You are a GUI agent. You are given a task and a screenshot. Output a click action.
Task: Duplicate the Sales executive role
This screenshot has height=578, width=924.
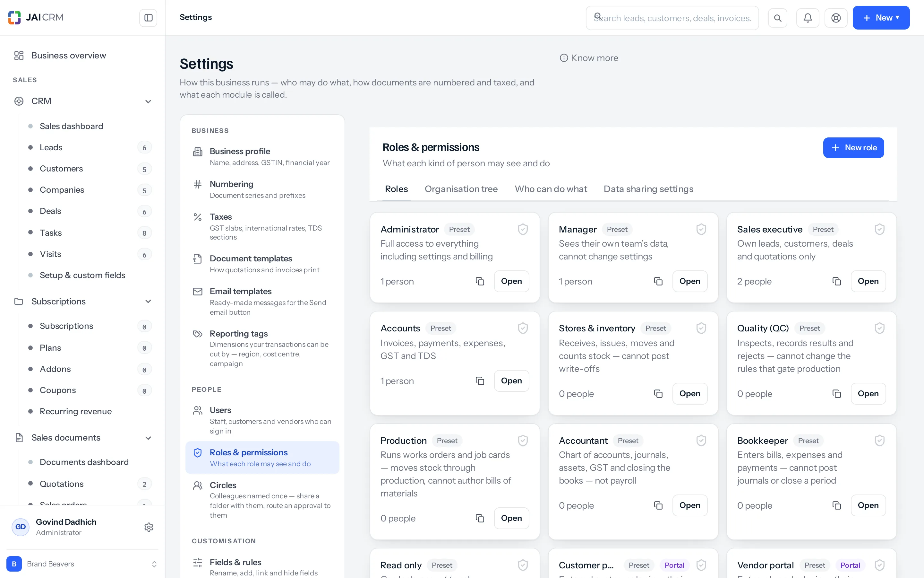[x=836, y=281]
